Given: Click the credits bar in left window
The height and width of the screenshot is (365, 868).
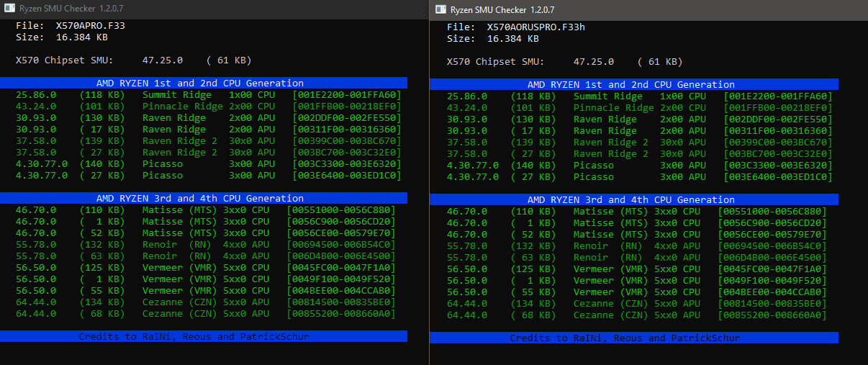Looking at the screenshot, I should click(x=204, y=336).
